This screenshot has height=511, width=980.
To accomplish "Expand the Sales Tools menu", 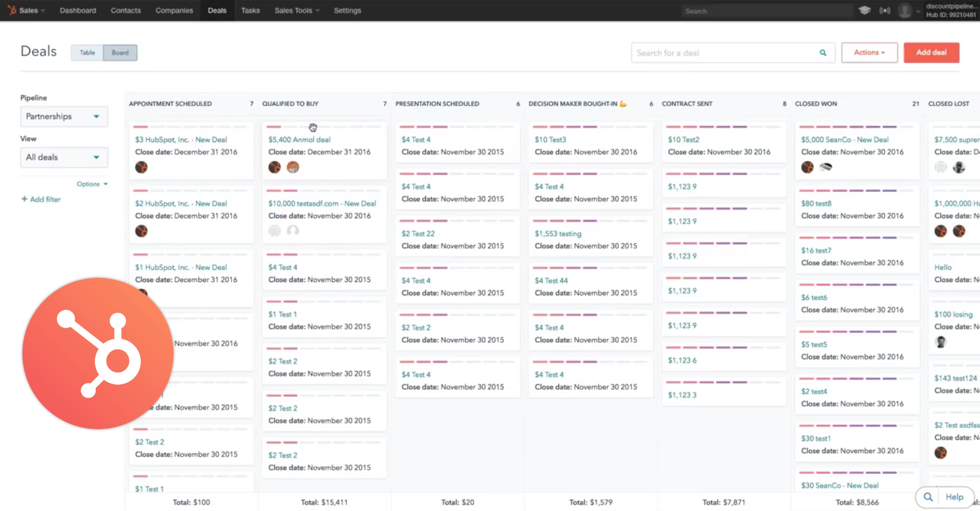I will click(x=297, y=10).
